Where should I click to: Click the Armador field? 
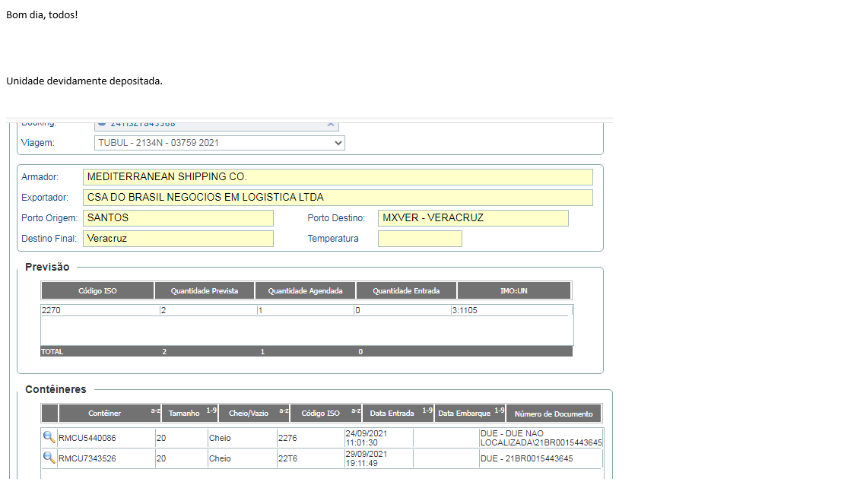coord(338,177)
